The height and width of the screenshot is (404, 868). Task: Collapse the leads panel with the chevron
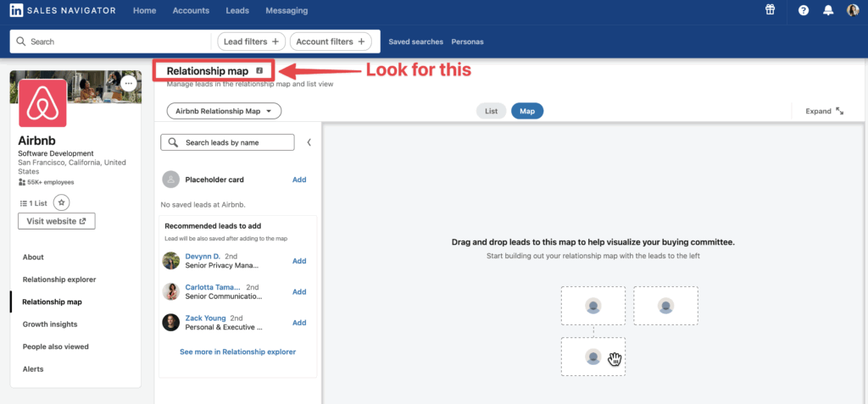[x=309, y=142]
